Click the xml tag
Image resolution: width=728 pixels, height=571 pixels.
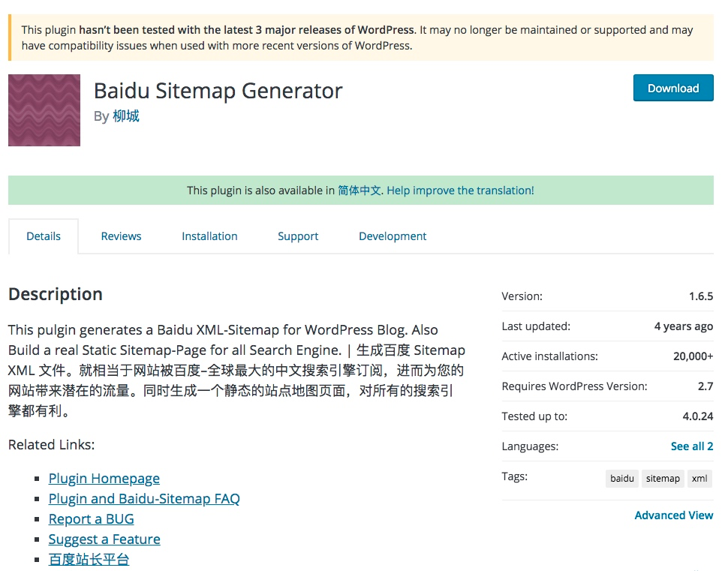[699, 478]
